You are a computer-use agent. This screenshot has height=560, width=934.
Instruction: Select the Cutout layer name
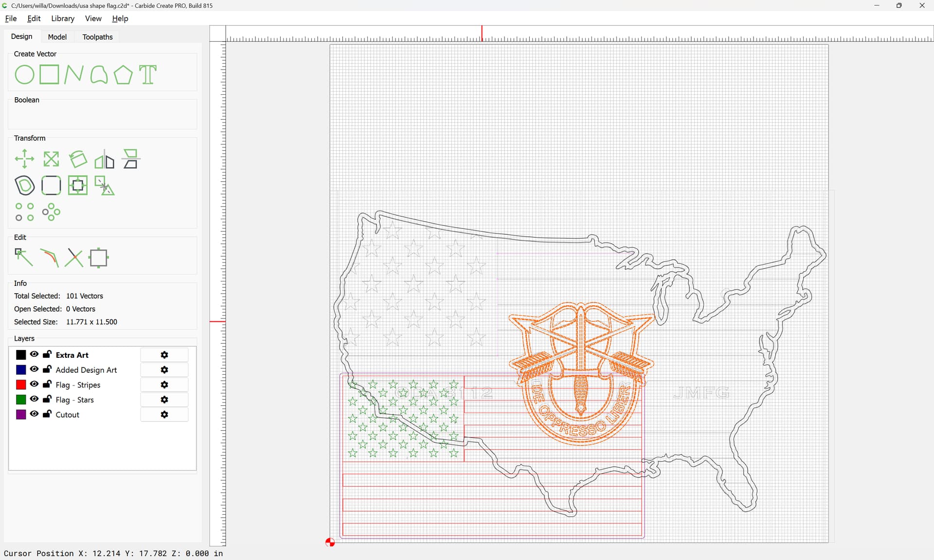click(x=67, y=415)
